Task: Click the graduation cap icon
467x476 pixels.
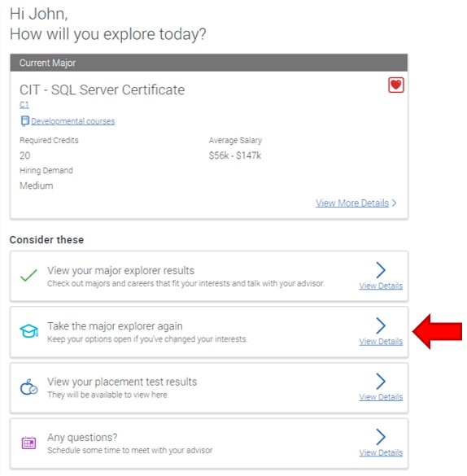Action: (28, 331)
